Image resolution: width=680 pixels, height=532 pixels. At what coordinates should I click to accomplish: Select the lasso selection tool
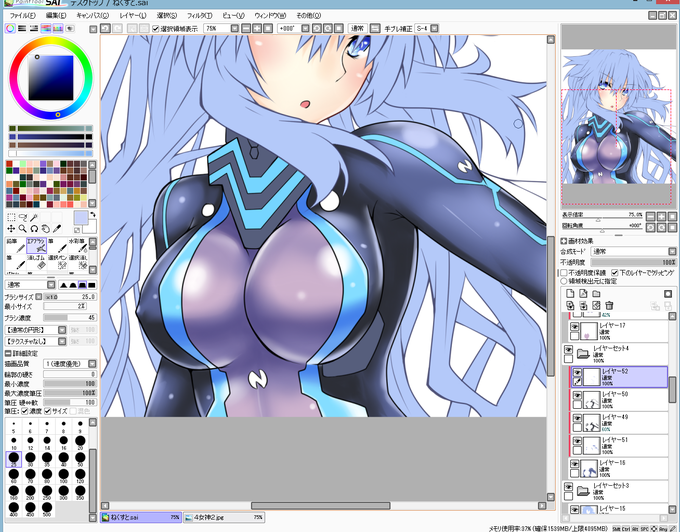tap(23, 217)
